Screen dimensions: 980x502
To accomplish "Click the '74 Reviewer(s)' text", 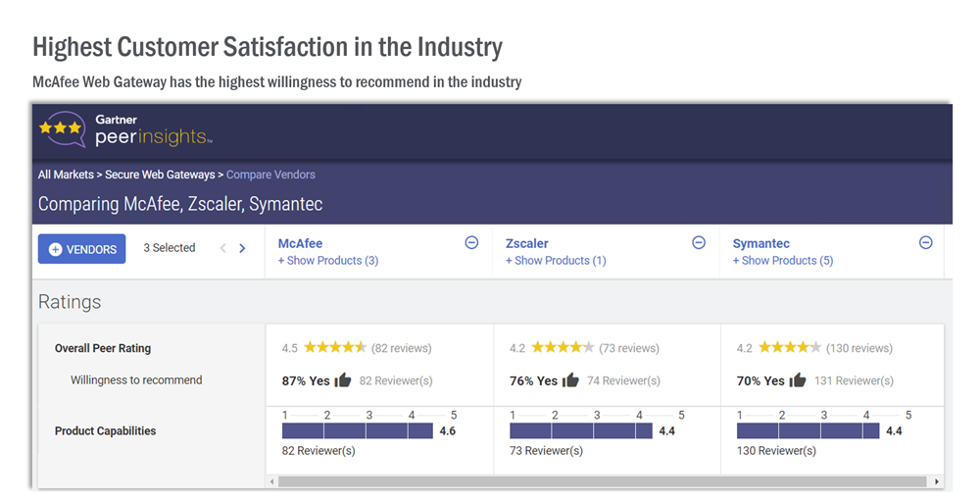I will pos(623,380).
